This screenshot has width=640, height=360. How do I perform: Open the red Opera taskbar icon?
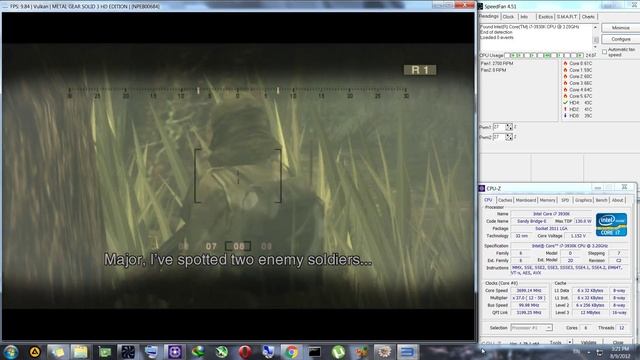coord(245,352)
